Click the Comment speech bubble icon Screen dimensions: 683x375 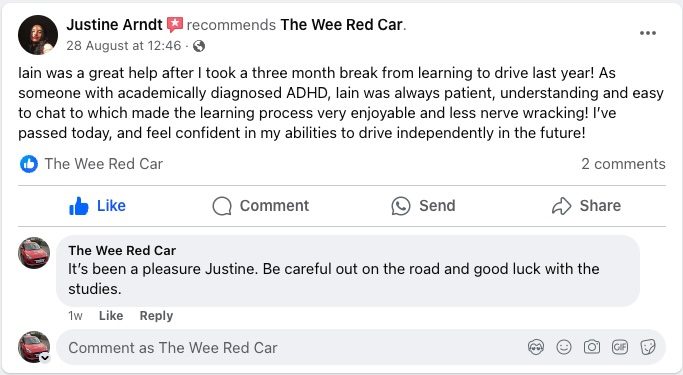tap(222, 206)
